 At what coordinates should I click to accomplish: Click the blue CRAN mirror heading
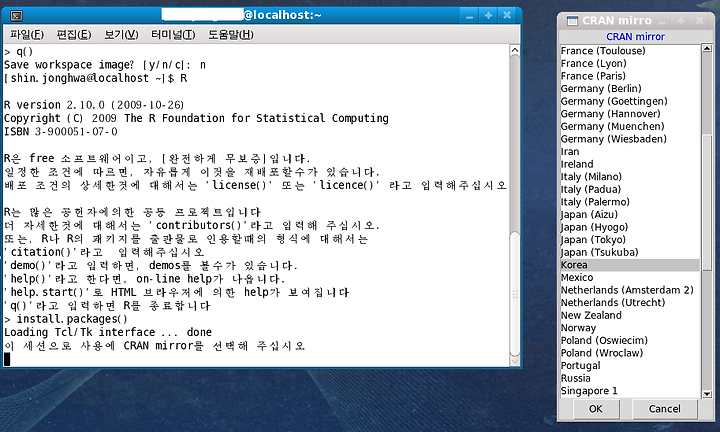coord(635,37)
